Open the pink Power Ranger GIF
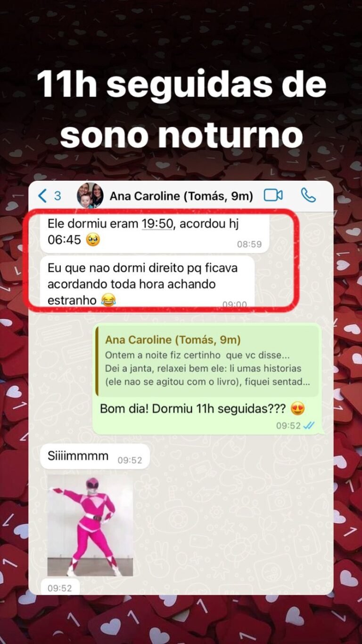 pos(90,525)
